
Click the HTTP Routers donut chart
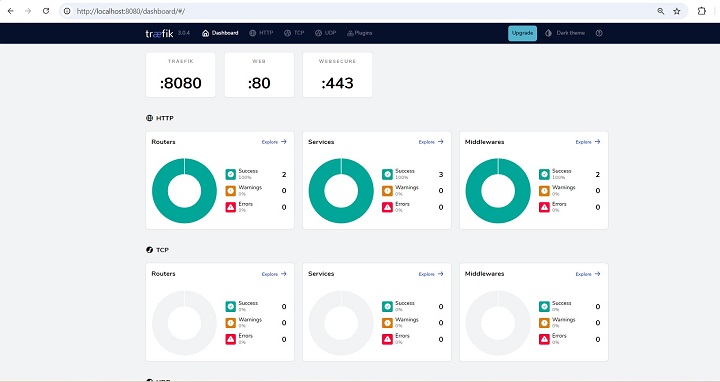coord(184,191)
